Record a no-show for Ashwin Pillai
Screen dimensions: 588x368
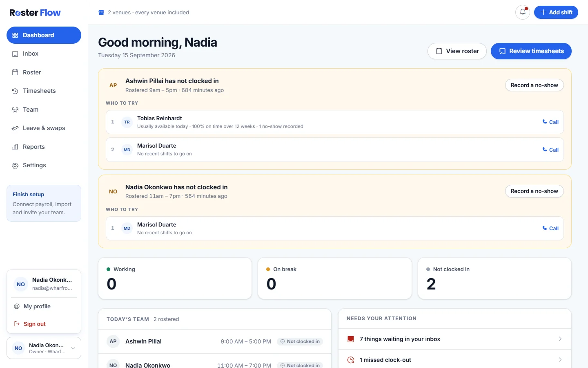pos(535,85)
